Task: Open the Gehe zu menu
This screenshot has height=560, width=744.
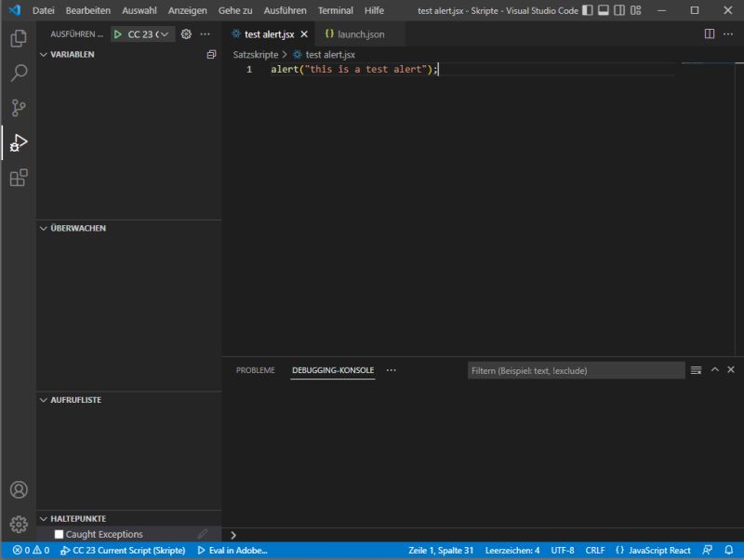Action: click(x=235, y=10)
